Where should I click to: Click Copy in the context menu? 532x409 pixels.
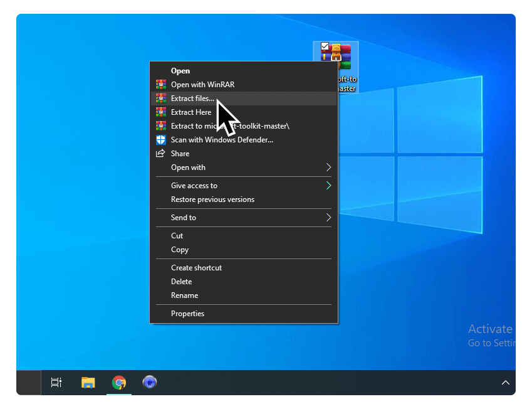point(244,250)
